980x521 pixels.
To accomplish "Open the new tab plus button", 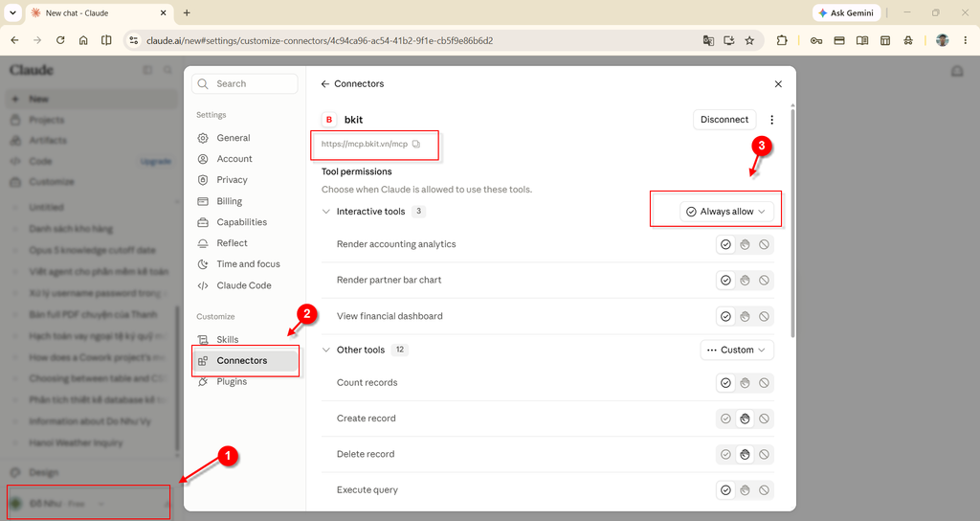I will pyautogui.click(x=187, y=12).
